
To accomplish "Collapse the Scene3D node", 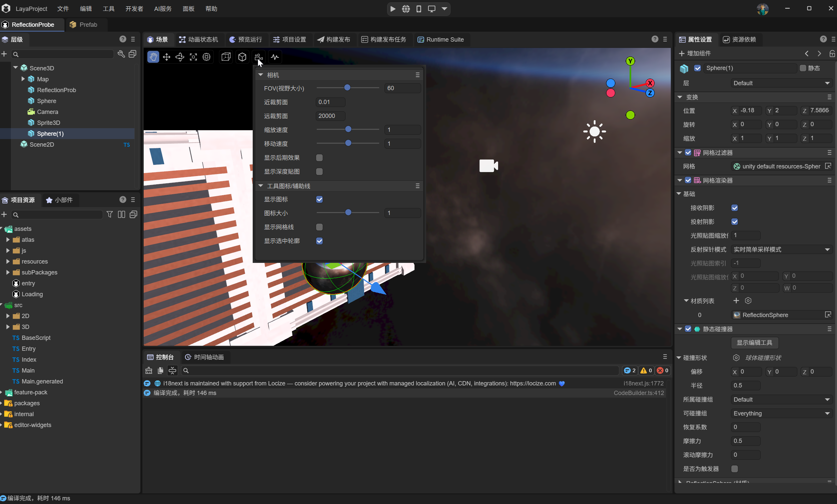I will pyautogui.click(x=16, y=68).
